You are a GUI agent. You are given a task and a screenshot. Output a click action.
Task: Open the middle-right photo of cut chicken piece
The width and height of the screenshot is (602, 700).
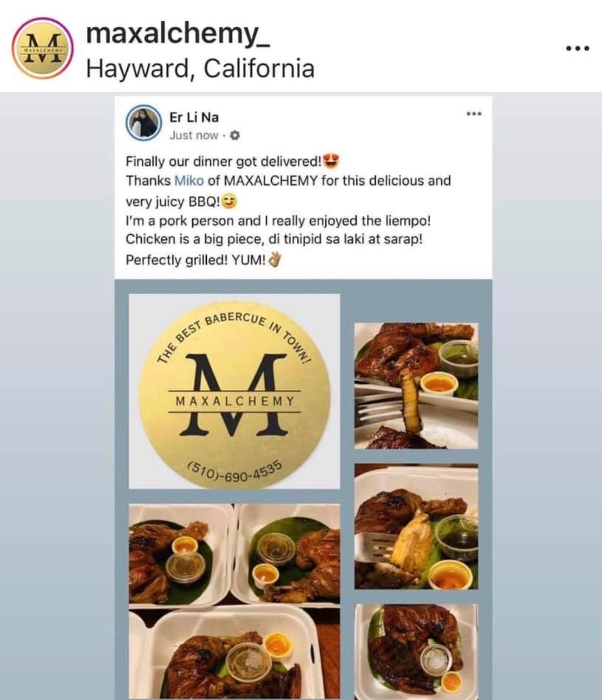coord(416,526)
